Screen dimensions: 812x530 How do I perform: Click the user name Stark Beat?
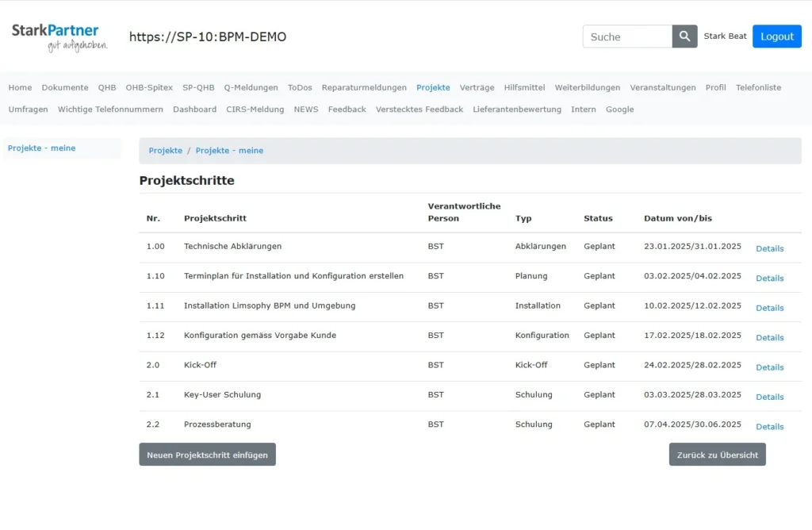coord(725,36)
